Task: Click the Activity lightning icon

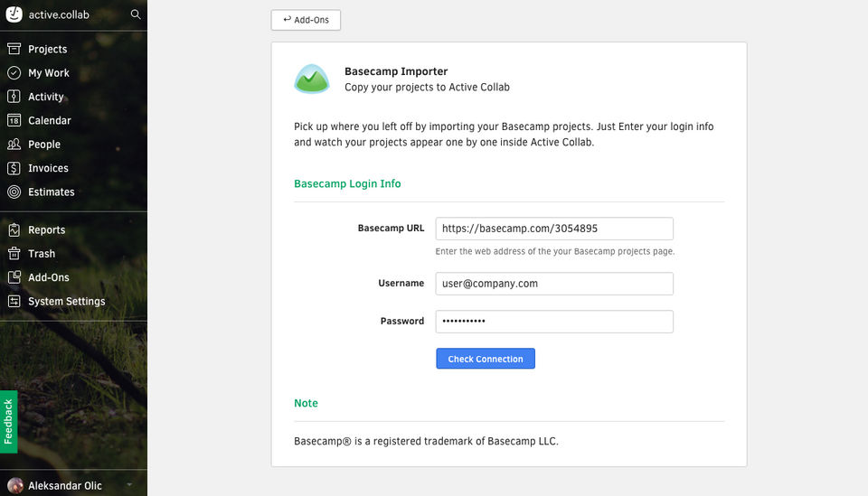Action: [x=14, y=97]
